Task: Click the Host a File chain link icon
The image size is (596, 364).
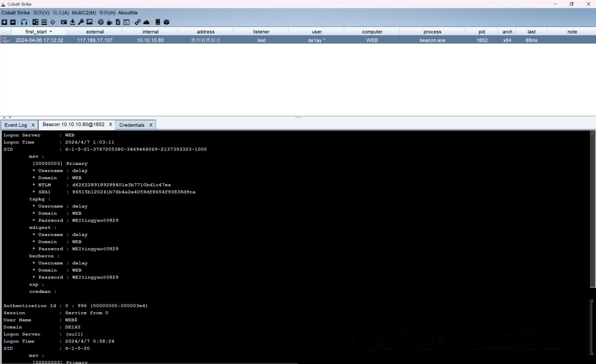Action: click(137, 22)
